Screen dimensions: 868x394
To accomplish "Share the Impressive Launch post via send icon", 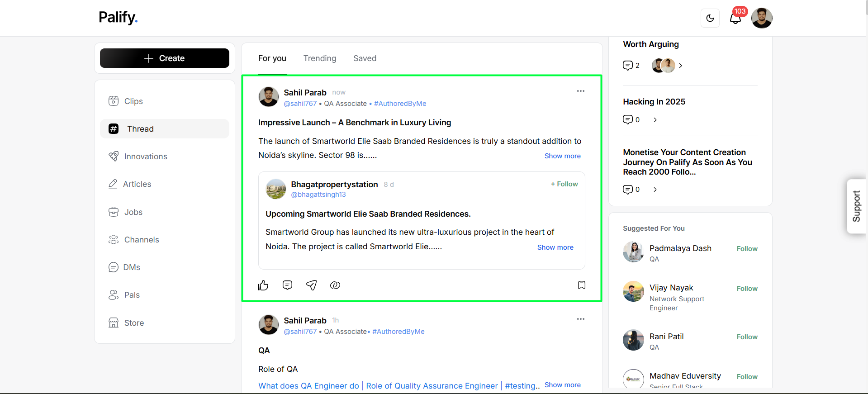I will (x=311, y=285).
